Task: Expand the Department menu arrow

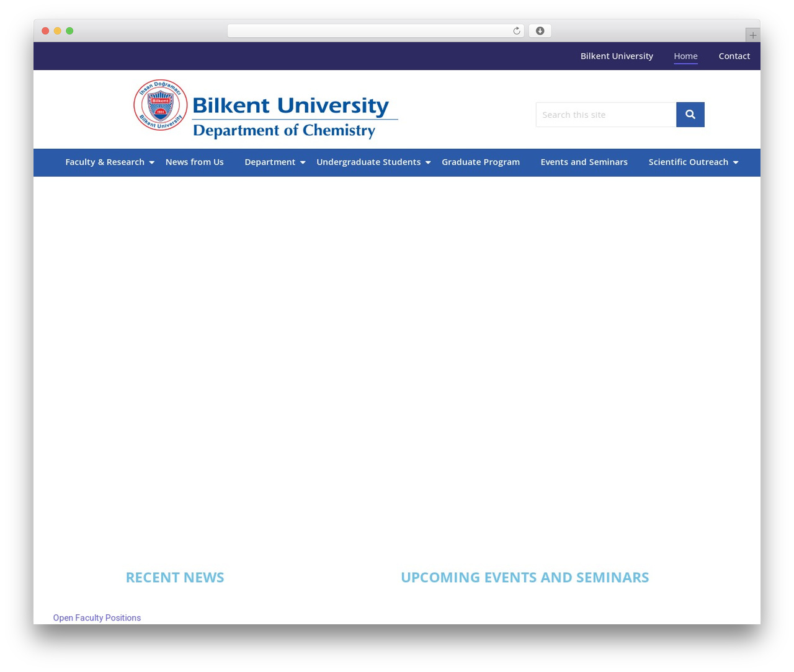Action: (x=303, y=162)
